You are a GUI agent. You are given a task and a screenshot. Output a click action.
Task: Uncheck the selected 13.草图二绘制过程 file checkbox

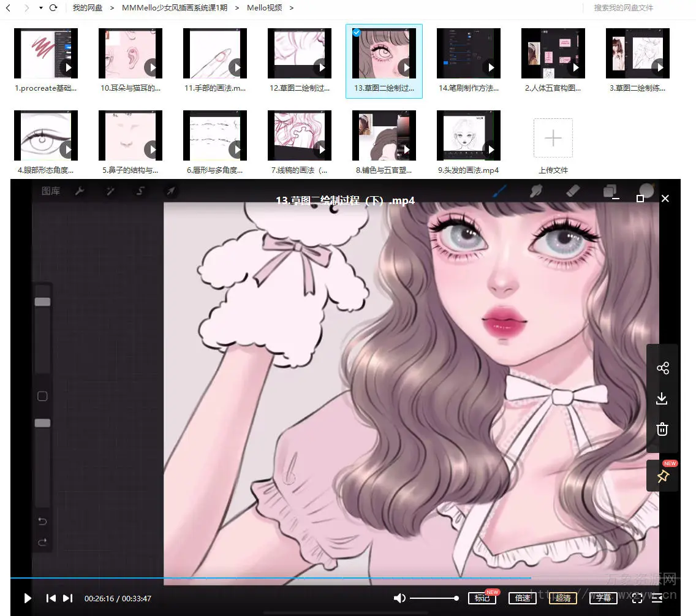357,33
